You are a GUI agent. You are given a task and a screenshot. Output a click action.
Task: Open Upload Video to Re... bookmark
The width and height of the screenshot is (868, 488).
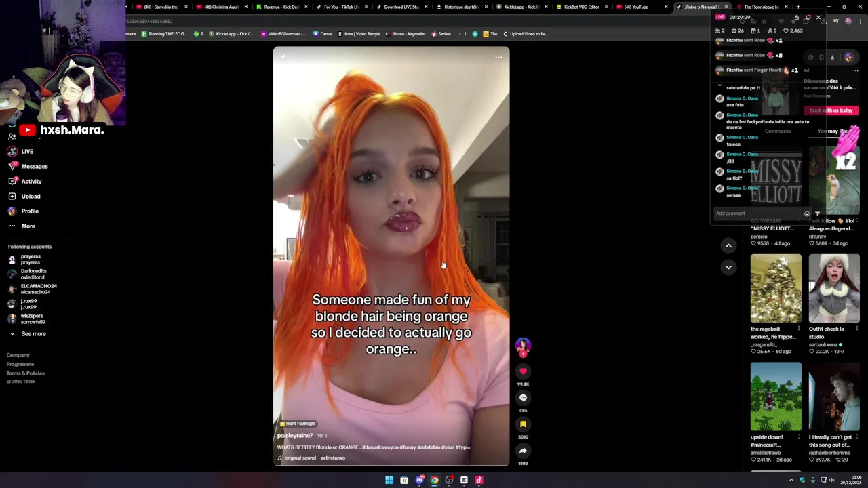[x=526, y=33]
